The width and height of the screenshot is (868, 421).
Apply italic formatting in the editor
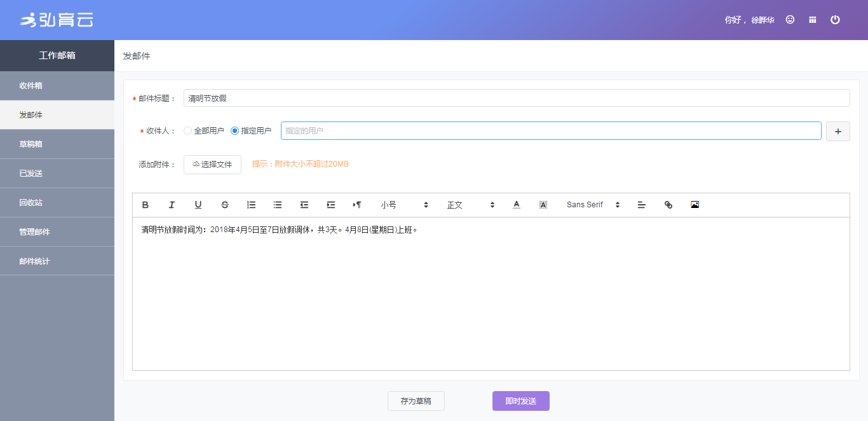[x=172, y=205]
